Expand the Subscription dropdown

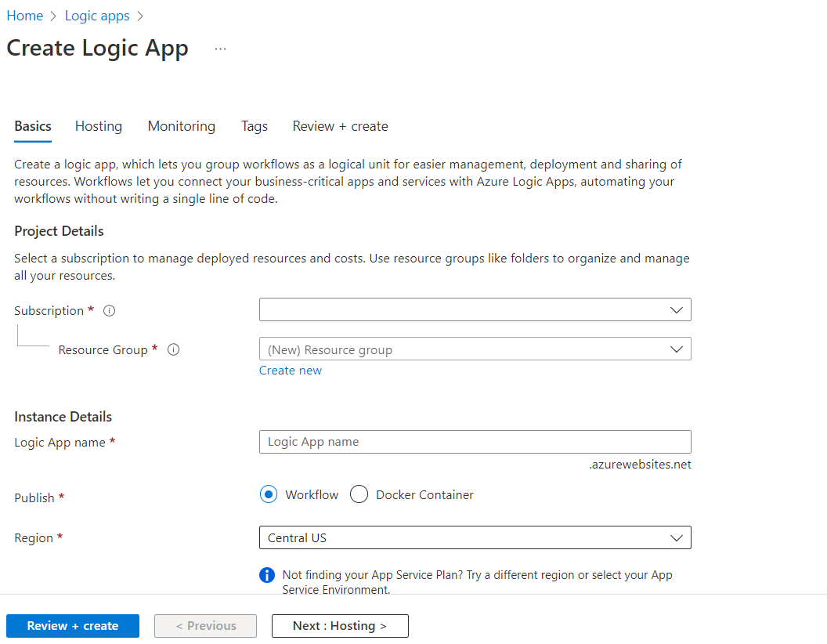pos(475,309)
